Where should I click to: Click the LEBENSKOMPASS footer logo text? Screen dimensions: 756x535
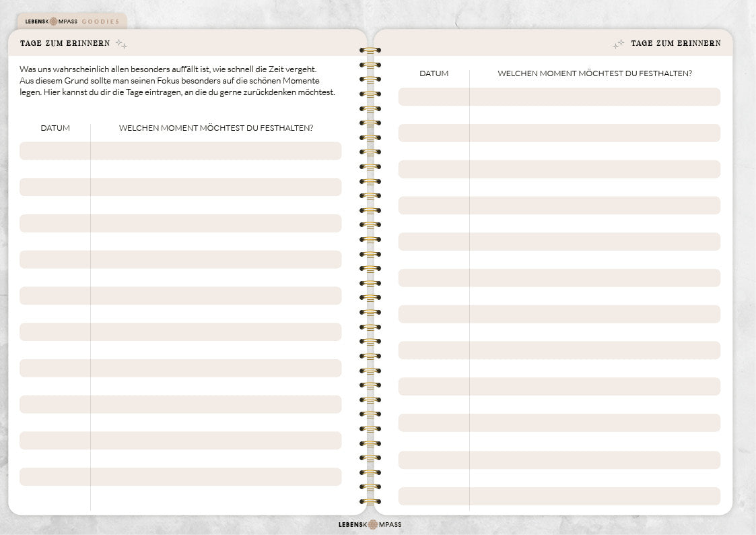370,524
